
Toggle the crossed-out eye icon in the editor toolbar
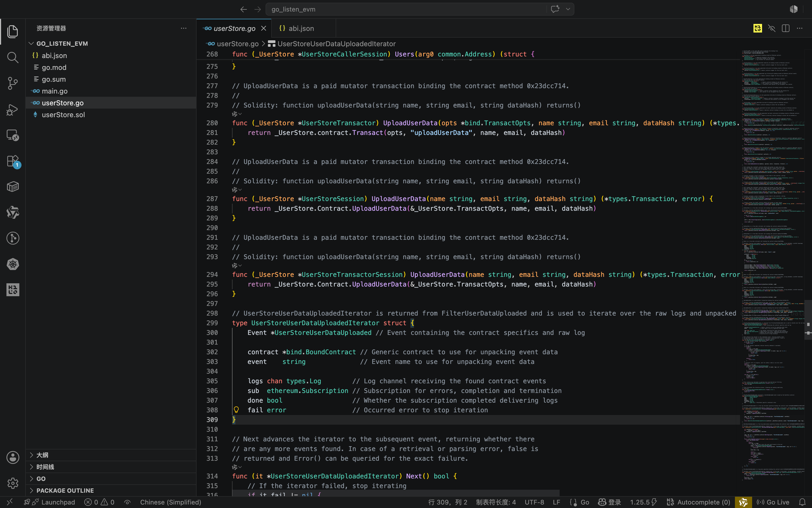[x=772, y=28]
